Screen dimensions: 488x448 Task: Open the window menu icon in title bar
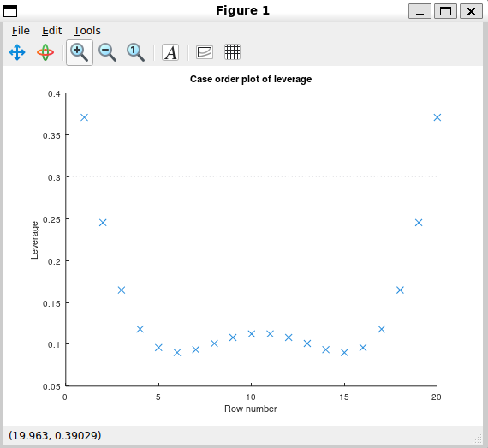coord(10,11)
